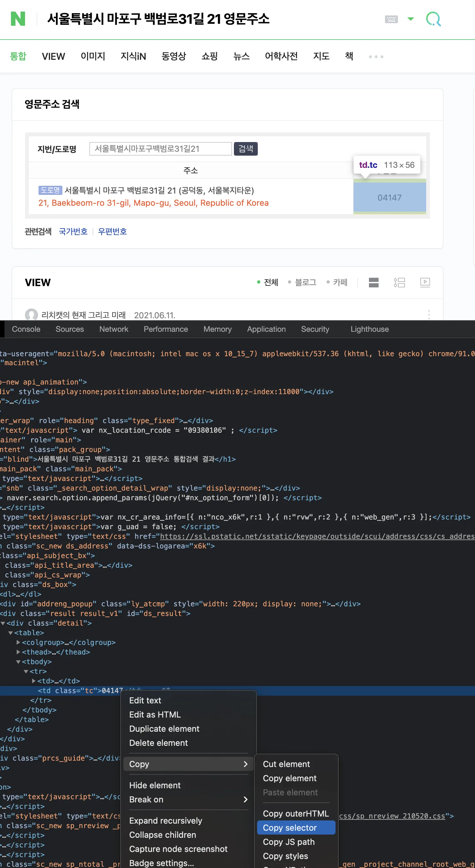Click the 지번/도로명 address input field
The height and width of the screenshot is (868, 475).
tap(161, 149)
